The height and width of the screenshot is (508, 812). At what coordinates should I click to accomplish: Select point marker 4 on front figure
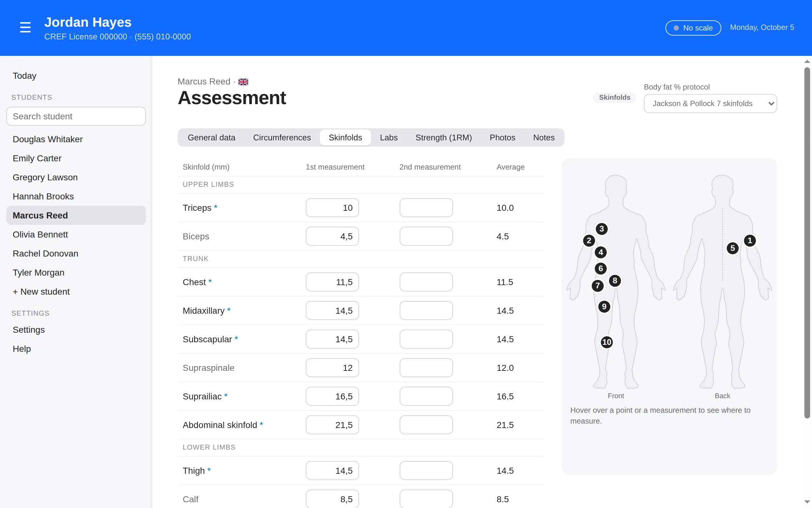point(601,252)
